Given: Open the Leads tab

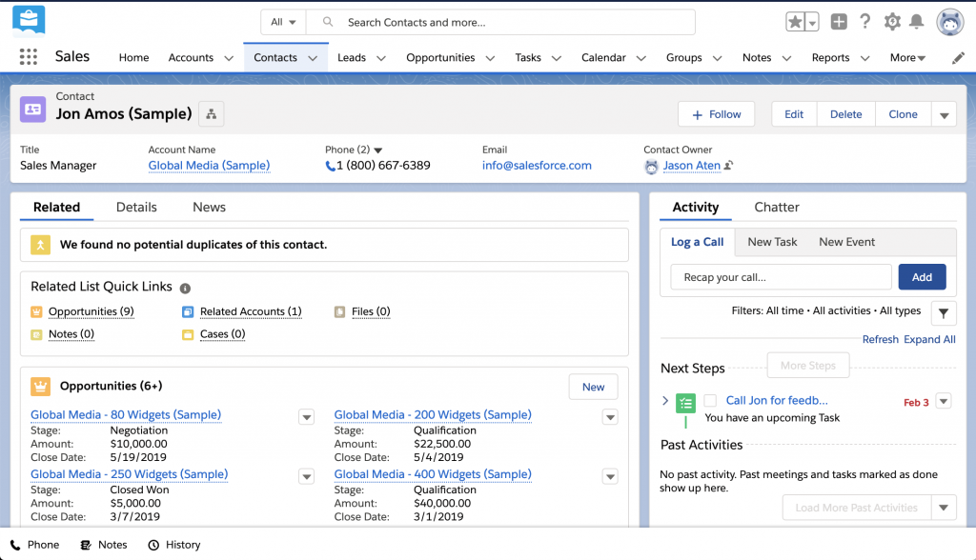Looking at the screenshot, I should (x=352, y=57).
